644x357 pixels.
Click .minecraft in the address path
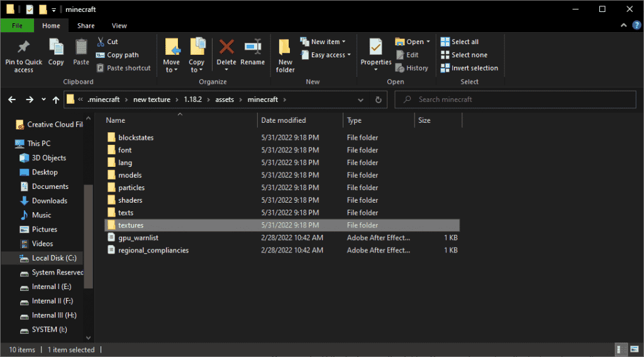point(104,99)
